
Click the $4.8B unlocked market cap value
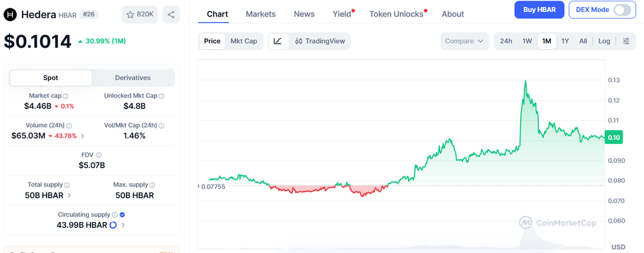135,106
